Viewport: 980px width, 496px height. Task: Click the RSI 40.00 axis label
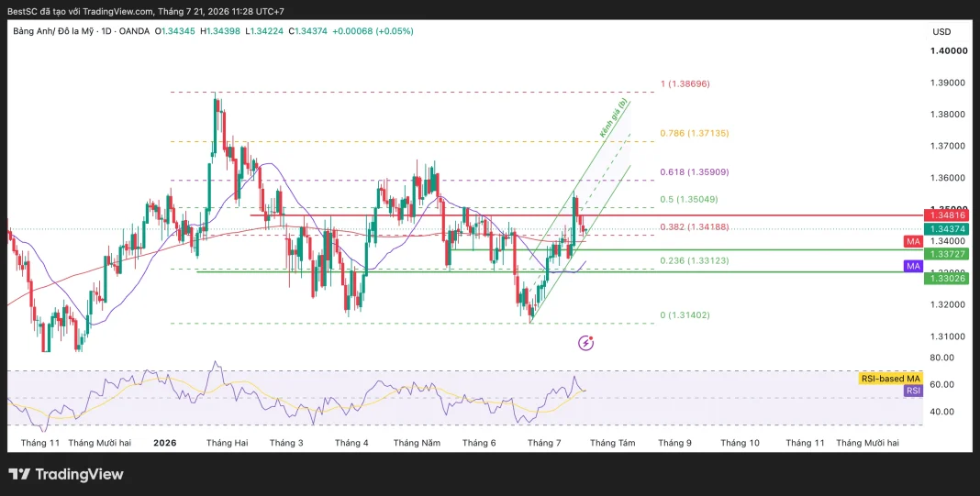[941, 412]
